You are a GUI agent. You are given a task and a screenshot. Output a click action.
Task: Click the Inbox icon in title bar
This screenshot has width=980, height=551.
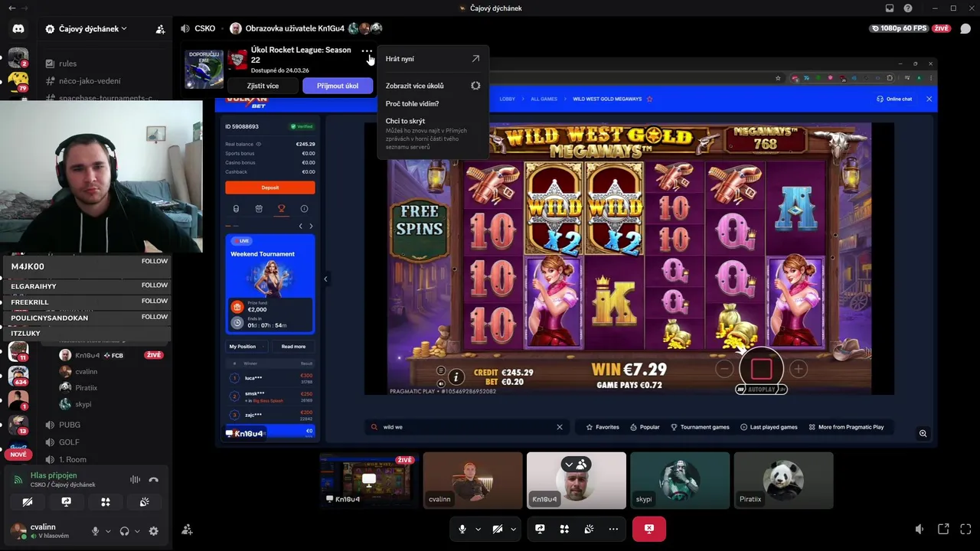tap(890, 8)
